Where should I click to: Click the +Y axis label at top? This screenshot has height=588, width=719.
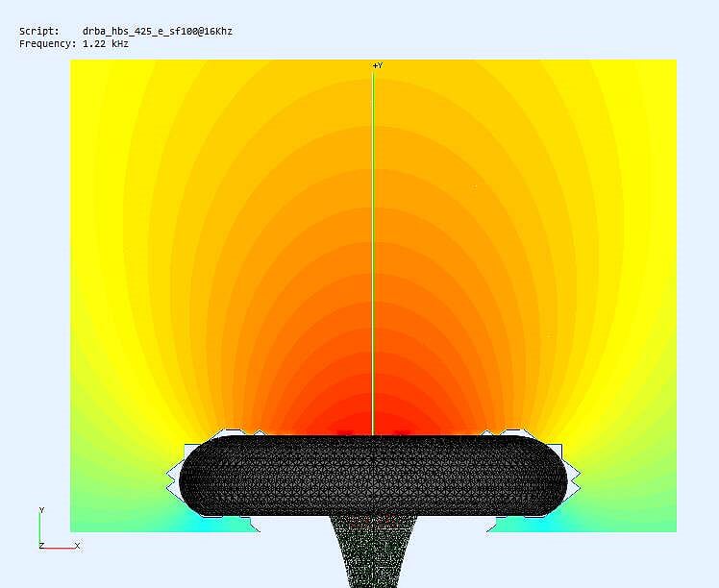point(378,65)
